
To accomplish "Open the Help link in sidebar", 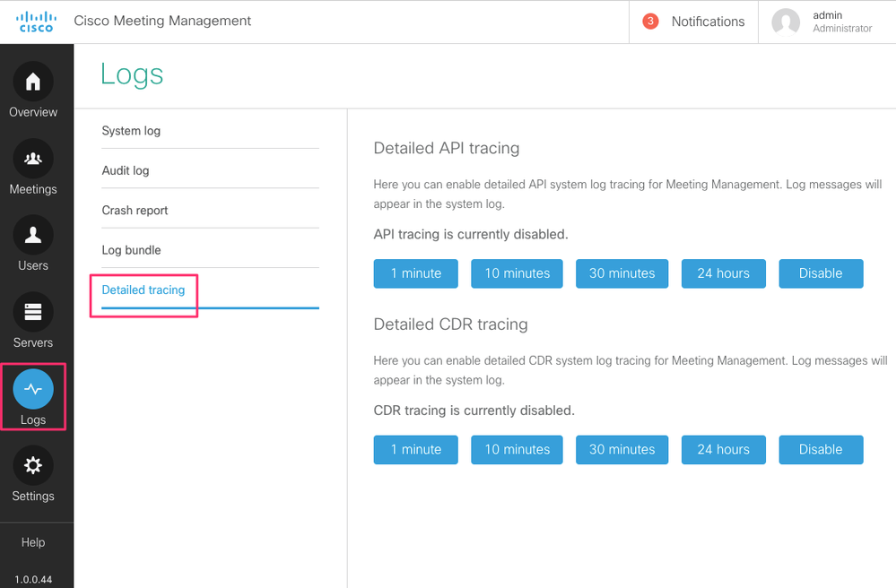I will 33,542.
